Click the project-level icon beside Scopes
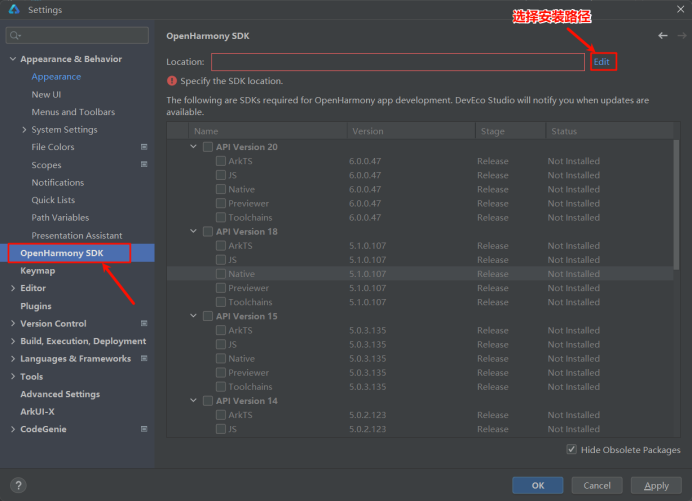Viewport: 692px width, 501px height. click(x=144, y=165)
